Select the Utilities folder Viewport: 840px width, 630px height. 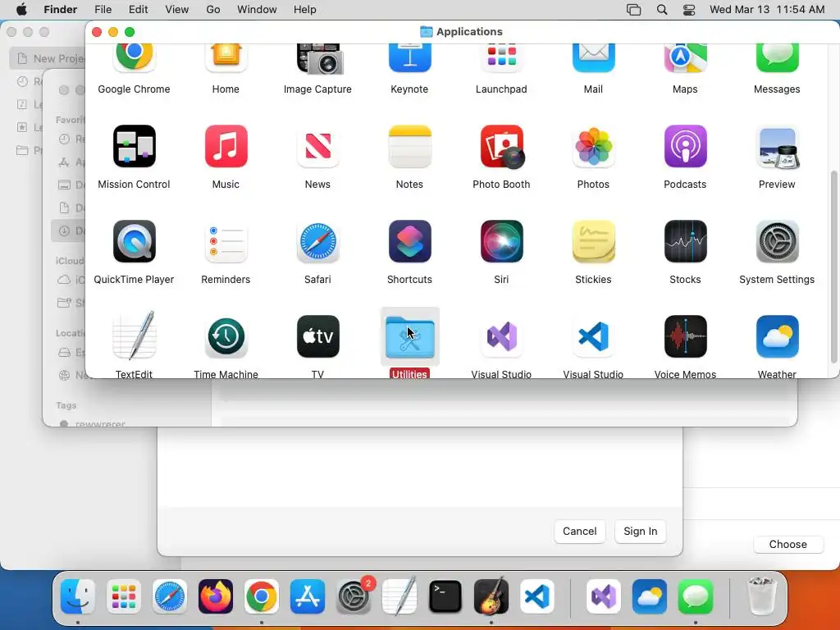click(x=409, y=336)
